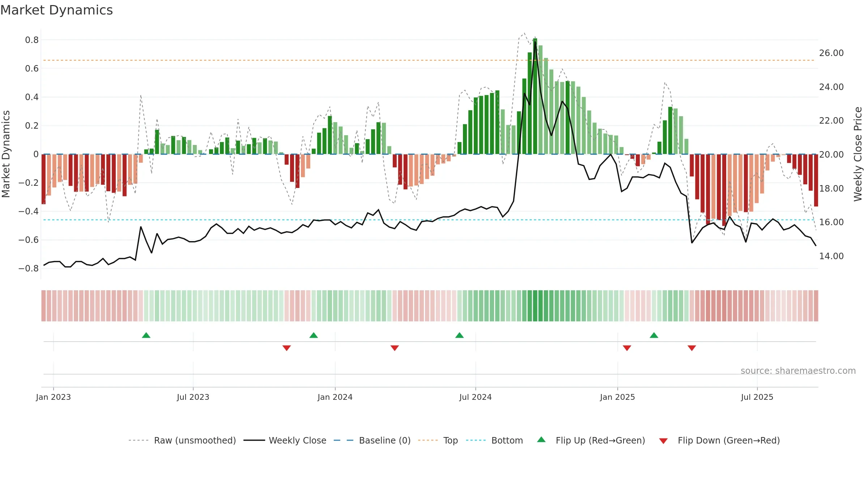Click the orange dashed Top threshold line

tap(429, 60)
